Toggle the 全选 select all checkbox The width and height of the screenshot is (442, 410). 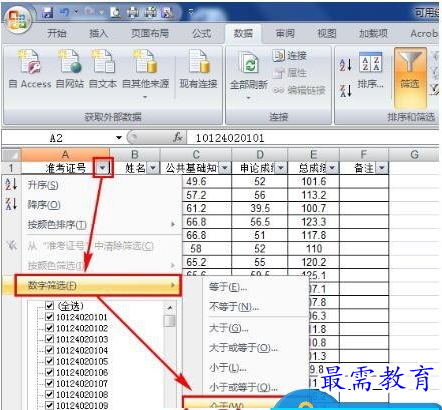(x=49, y=306)
